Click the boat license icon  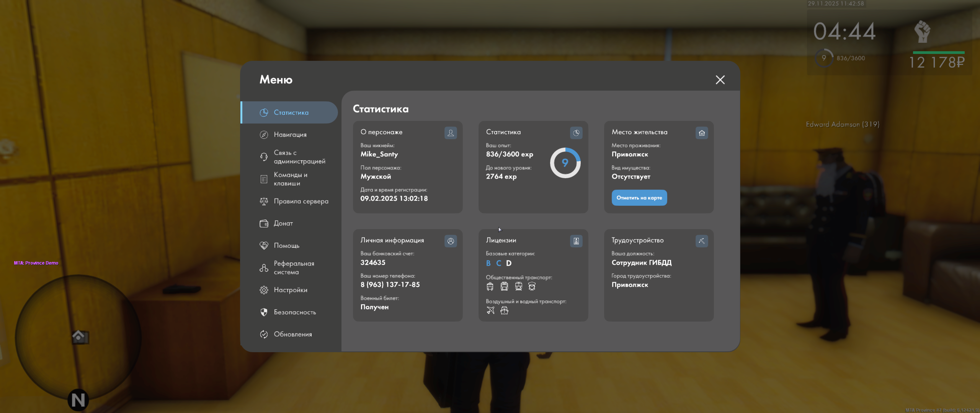click(x=505, y=311)
